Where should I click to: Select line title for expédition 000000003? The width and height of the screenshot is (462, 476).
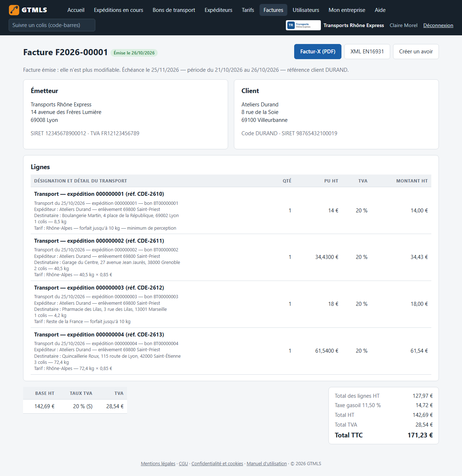(99, 288)
